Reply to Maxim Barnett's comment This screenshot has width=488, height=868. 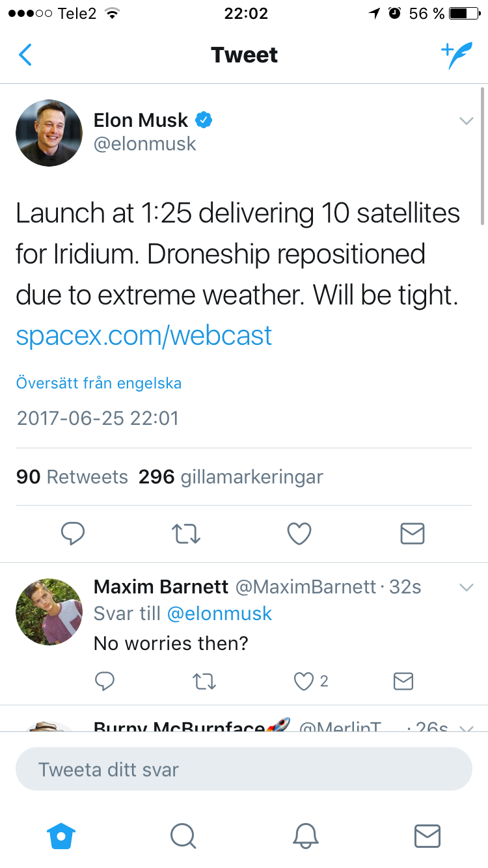point(105,681)
